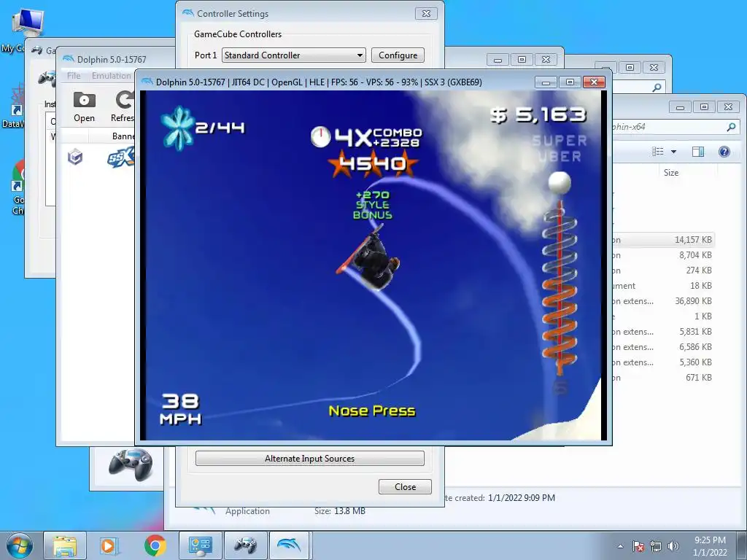This screenshot has width=747, height=560.
Task: Click the Action Center flag tray icon
Action: coord(638,546)
